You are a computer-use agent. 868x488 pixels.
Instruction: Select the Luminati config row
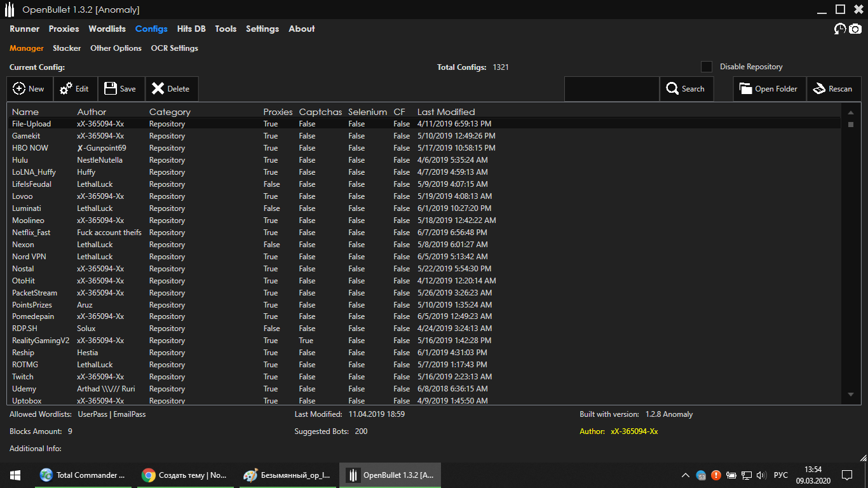click(x=424, y=208)
